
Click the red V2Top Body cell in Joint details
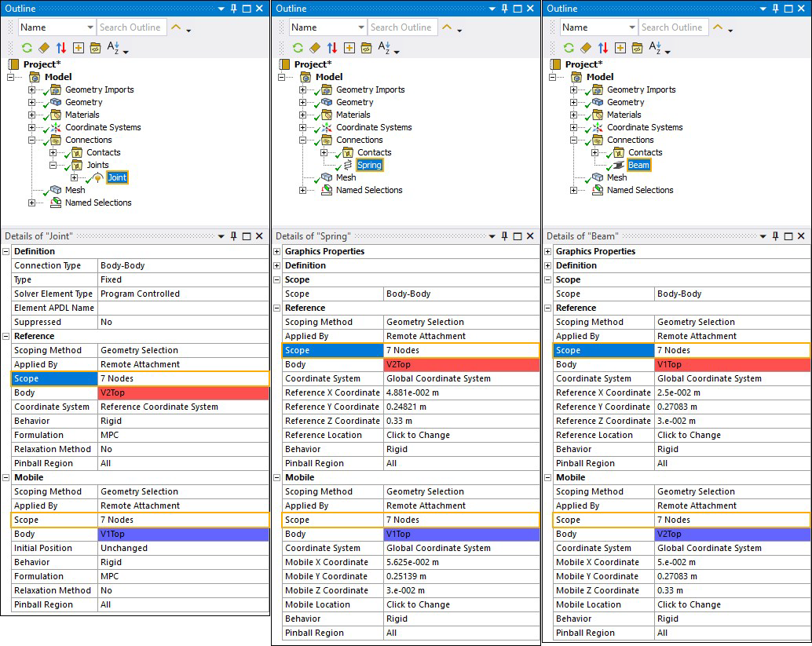[x=183, y=393]
